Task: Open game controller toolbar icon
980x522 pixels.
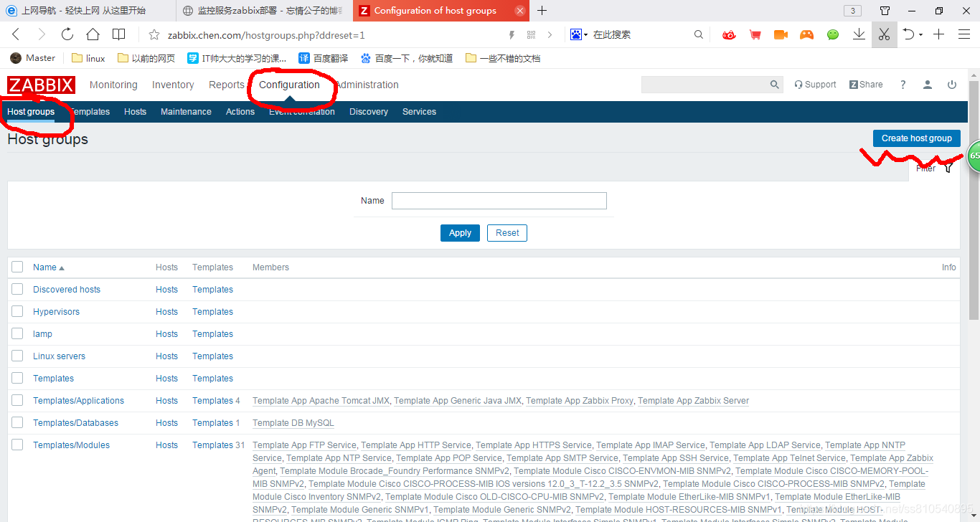Action: point(806,34)
